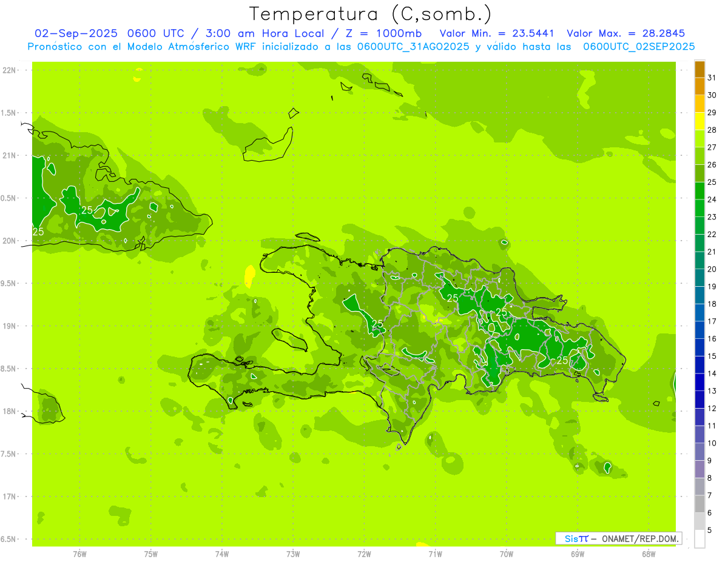Image resolution: width=728 pixels, height=562 pixels.
Task: Pick the blue swatch between 13 and 14
Action: [699, 383]
